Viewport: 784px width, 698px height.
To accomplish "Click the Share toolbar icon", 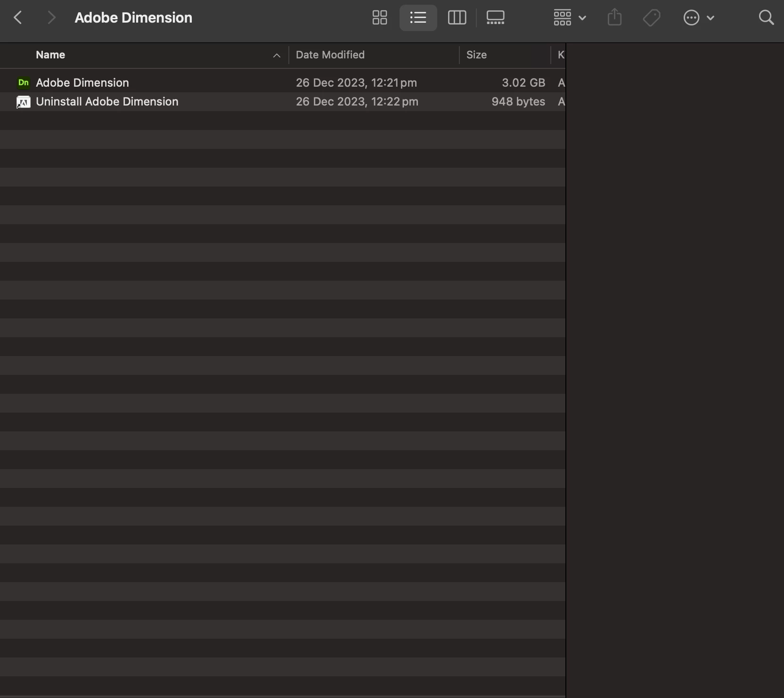I will coord(614,18).
